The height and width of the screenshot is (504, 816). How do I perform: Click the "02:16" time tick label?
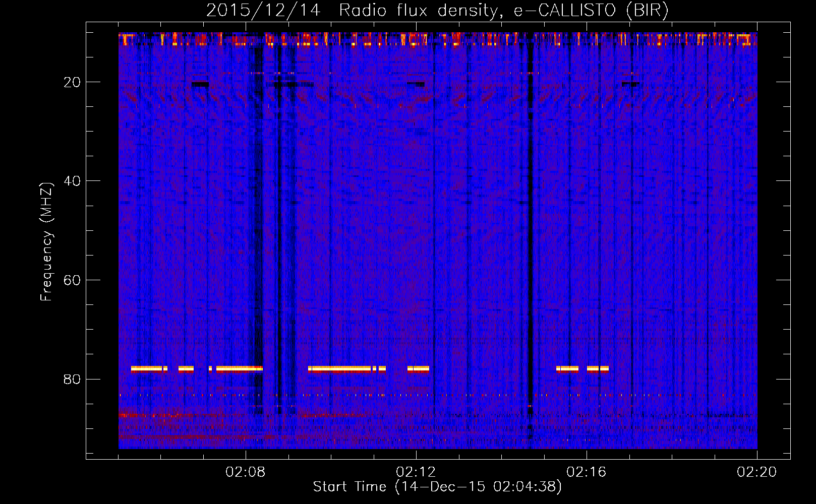coord(586,472)
